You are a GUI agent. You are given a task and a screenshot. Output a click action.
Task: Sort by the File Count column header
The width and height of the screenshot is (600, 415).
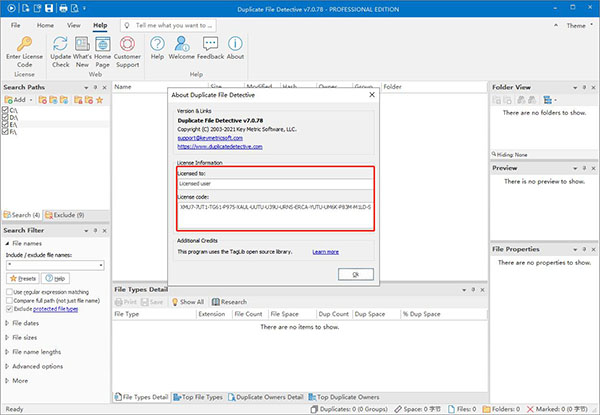(249, 314)
